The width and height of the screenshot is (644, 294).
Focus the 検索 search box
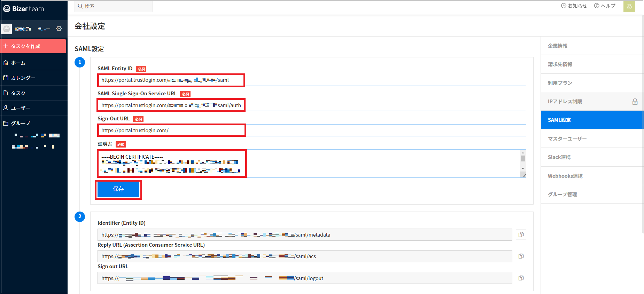click(114, 6)
